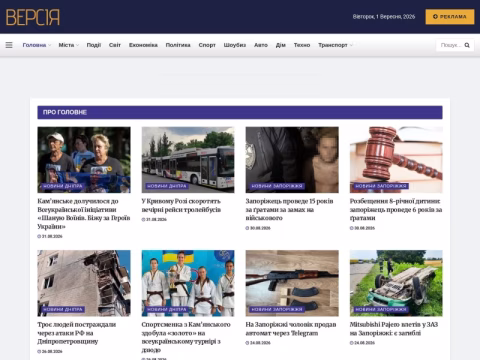
Task: Click НОВИНИ ЗАПОРІЖЖЯ tag on detained man photo
Action: pos(277,186)
